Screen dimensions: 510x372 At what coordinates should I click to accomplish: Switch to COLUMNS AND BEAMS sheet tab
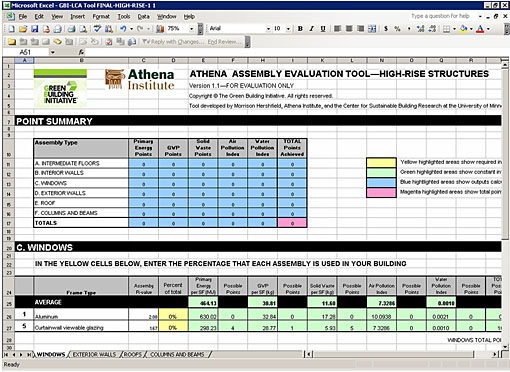177,354
